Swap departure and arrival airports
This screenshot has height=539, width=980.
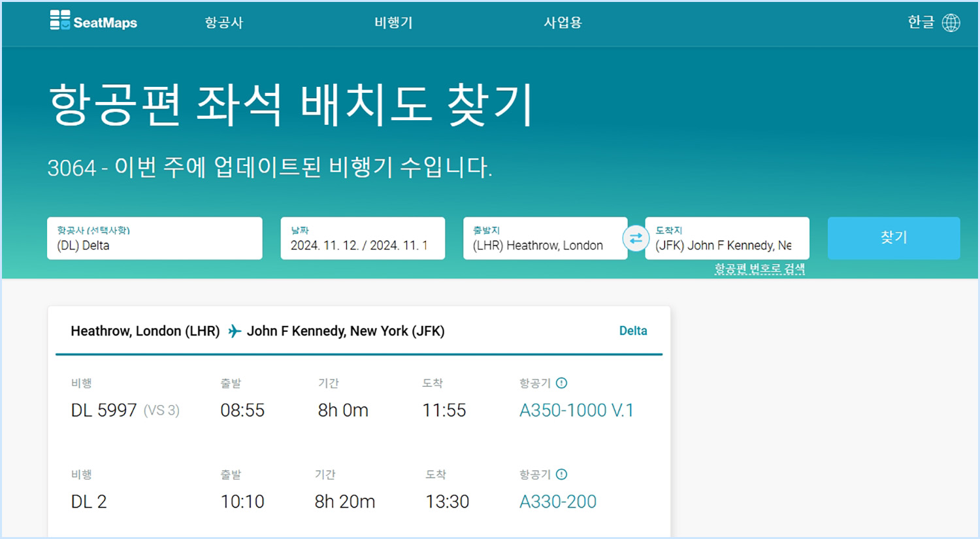[x=636, y=238]
